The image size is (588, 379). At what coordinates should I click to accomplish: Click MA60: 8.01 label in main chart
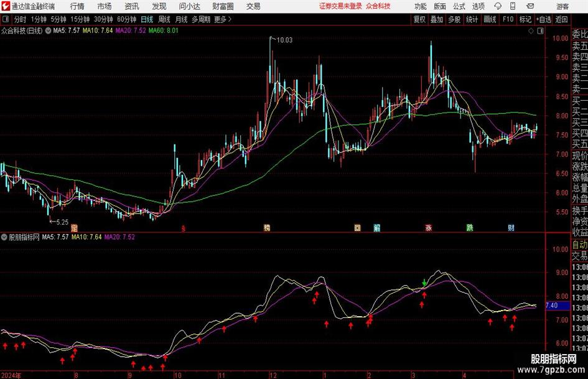point(164,30)
